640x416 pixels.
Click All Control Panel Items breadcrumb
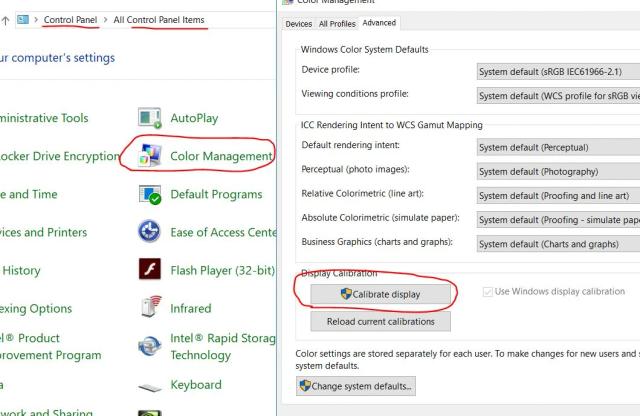click(x=159, y=20)
